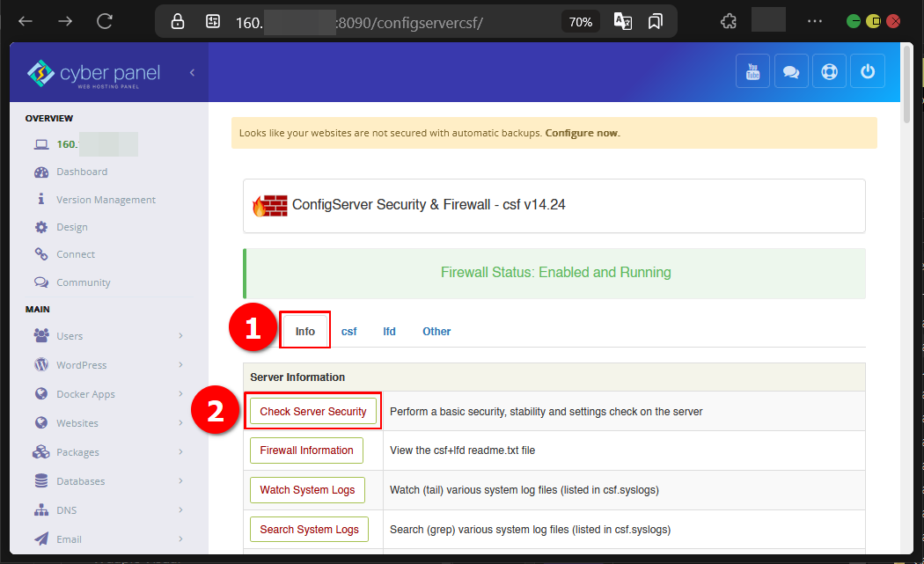Viewport: 924px width, 564px height.
Task: Click the Databases stack icon
Action: (x=41, y=481)
